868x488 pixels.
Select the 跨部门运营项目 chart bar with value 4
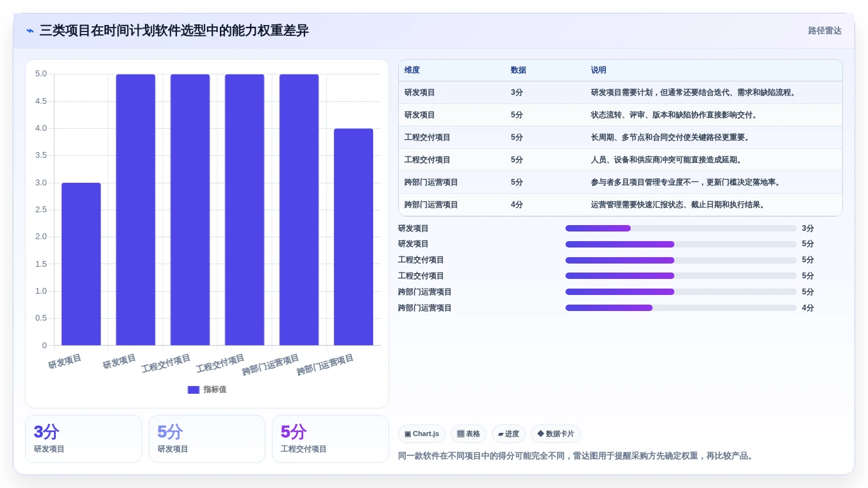click(x=353, y=237)
